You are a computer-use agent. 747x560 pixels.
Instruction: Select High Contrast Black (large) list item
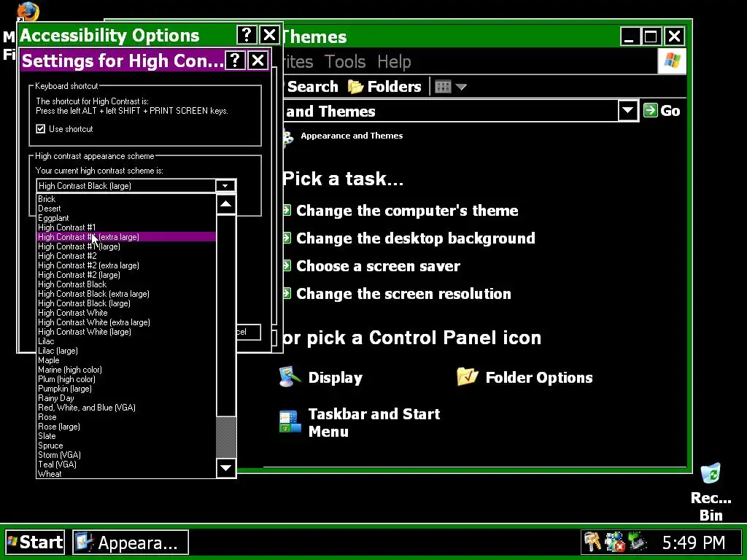126,303
